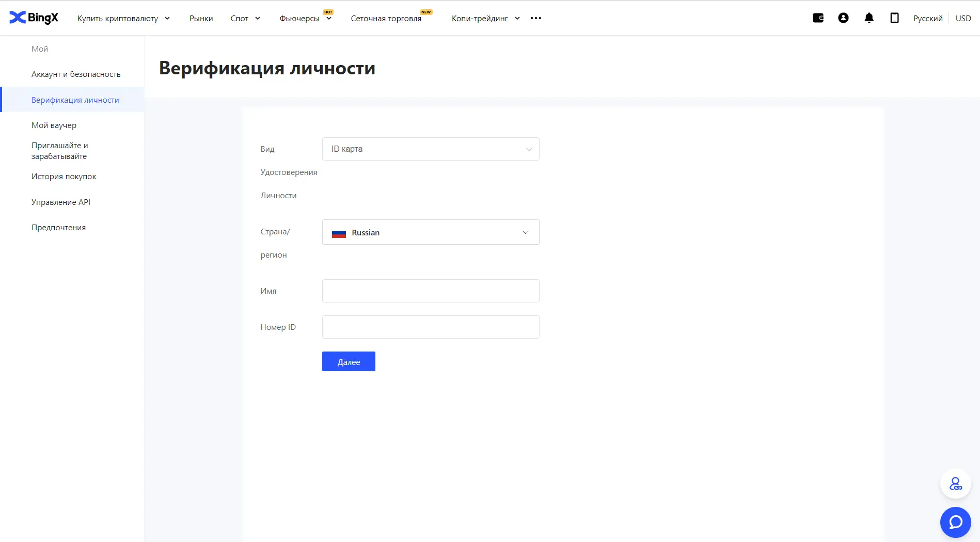Expand the Копи-трейдинг menu
Screen dimensions: 980x542
pyautogui.click(x=485, y=19)
